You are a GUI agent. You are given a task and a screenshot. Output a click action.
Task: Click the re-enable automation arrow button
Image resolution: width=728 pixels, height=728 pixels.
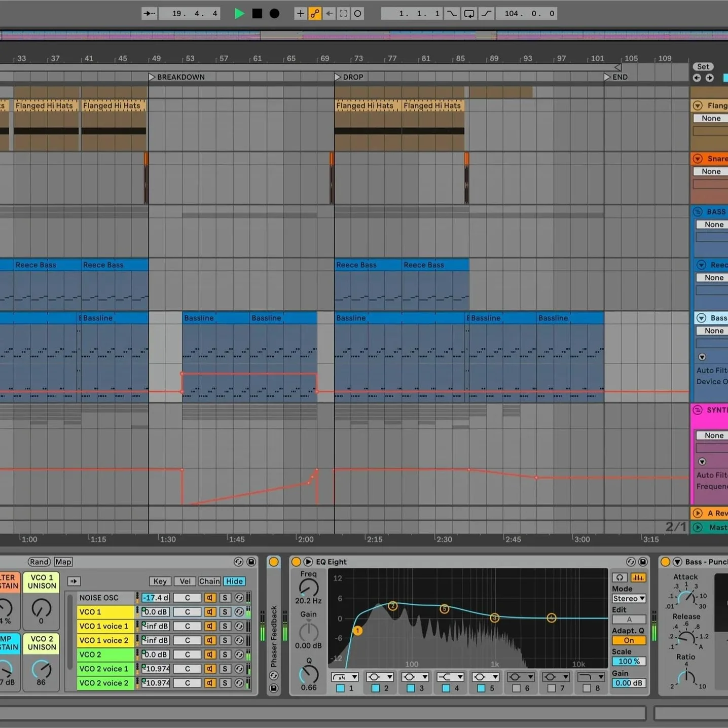coord(329,14)
